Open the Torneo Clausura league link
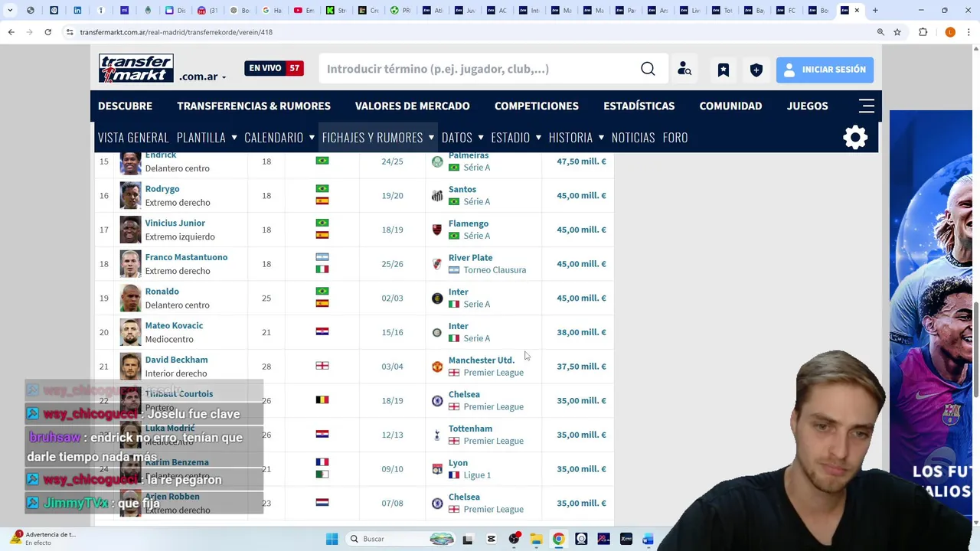980x551 pixels. click(x=495, y=270)
